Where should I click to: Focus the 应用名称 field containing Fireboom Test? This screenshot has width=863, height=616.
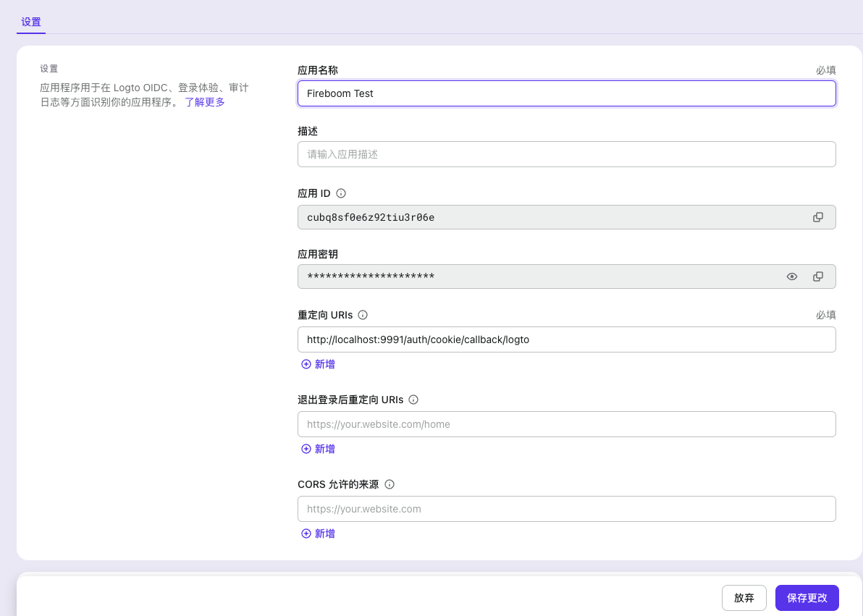pyautogui.click(x=566, y=93)
